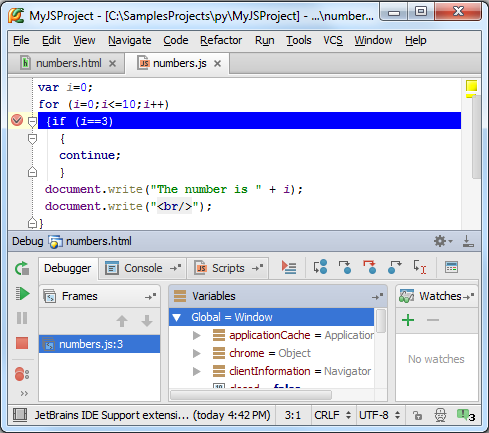Add a new watch with plus button
489x433 pixels.
pos(408,320)
